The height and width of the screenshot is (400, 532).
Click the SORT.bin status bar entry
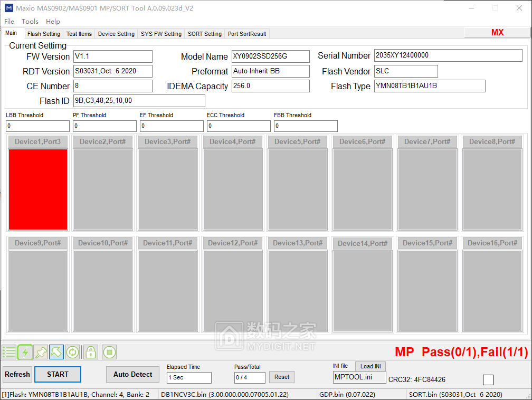[455, 395]
